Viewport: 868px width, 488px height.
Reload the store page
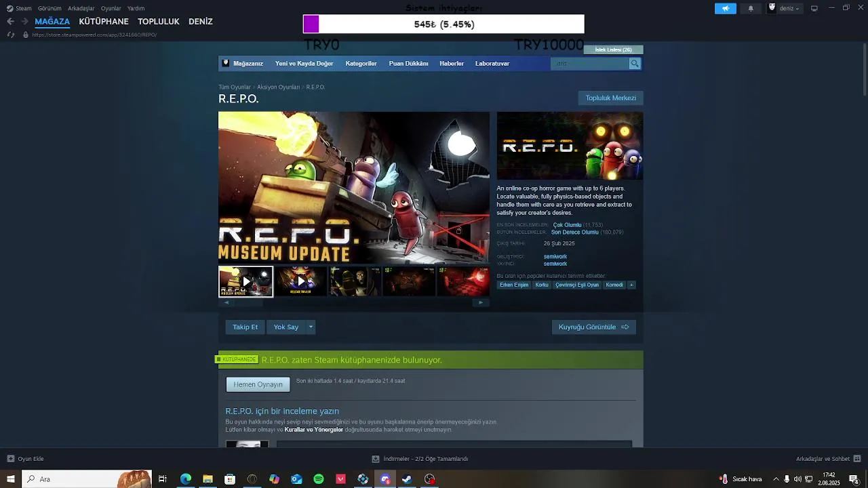[10, 35]
